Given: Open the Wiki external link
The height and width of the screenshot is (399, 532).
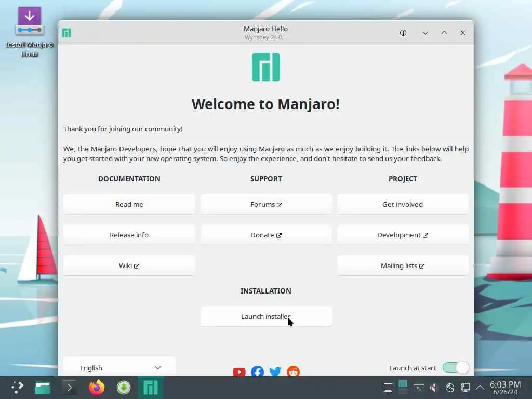Looking at the screenshot, I should coord(129,265).
